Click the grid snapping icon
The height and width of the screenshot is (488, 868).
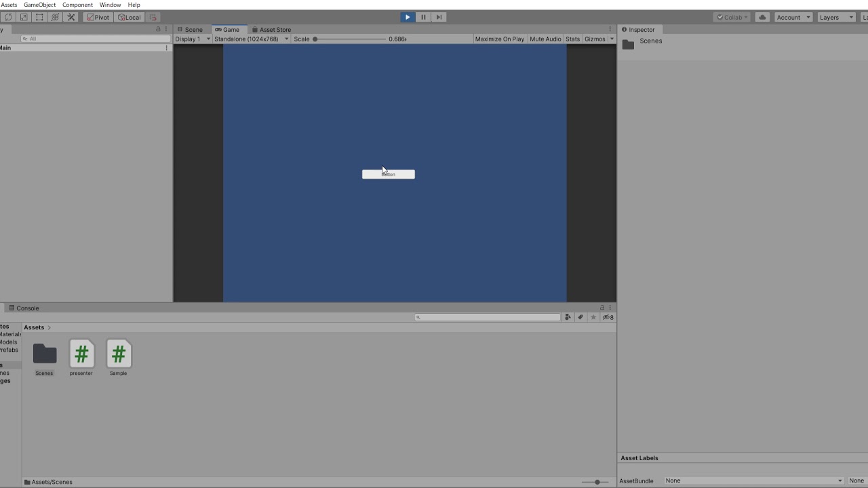coord(153,17)
